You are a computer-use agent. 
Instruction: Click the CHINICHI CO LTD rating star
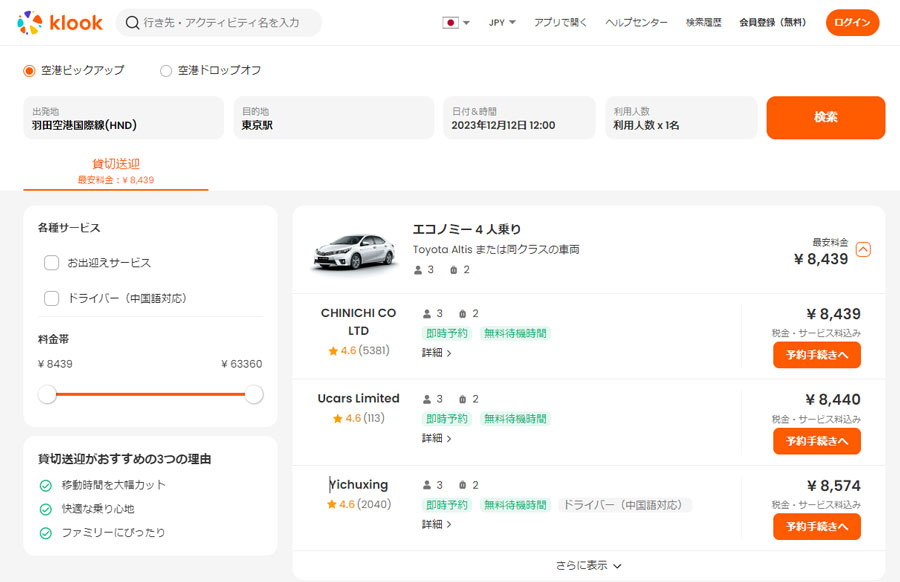pyautogui.click(x=333, y=351)
